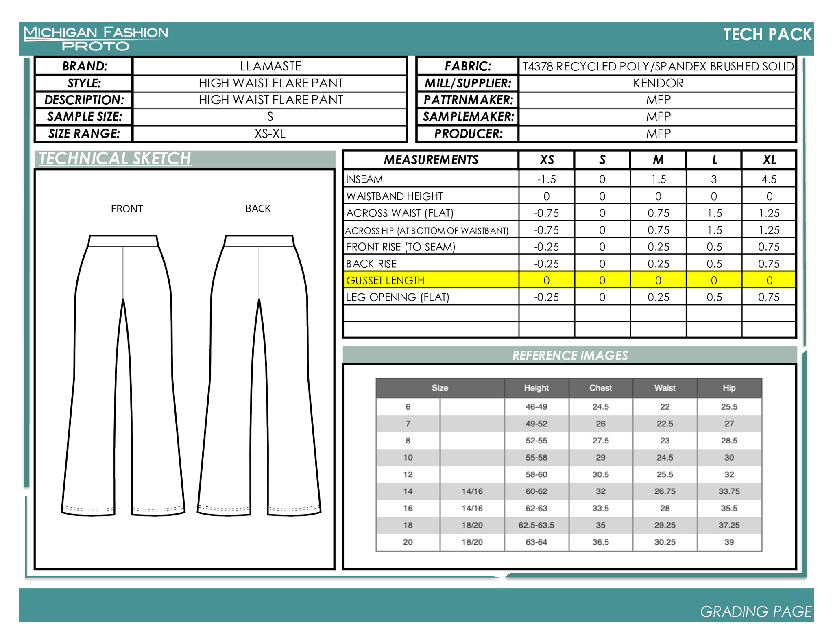Click the MEASUREMENTS column header
This screenshot has height=644, width=833.
[x=431, y=160]
